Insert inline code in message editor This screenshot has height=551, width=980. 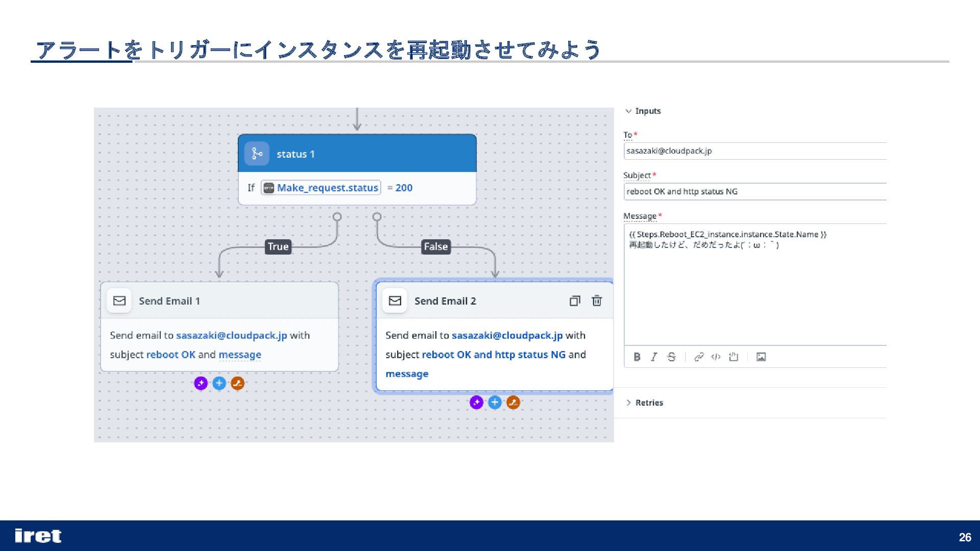[716, 357]
